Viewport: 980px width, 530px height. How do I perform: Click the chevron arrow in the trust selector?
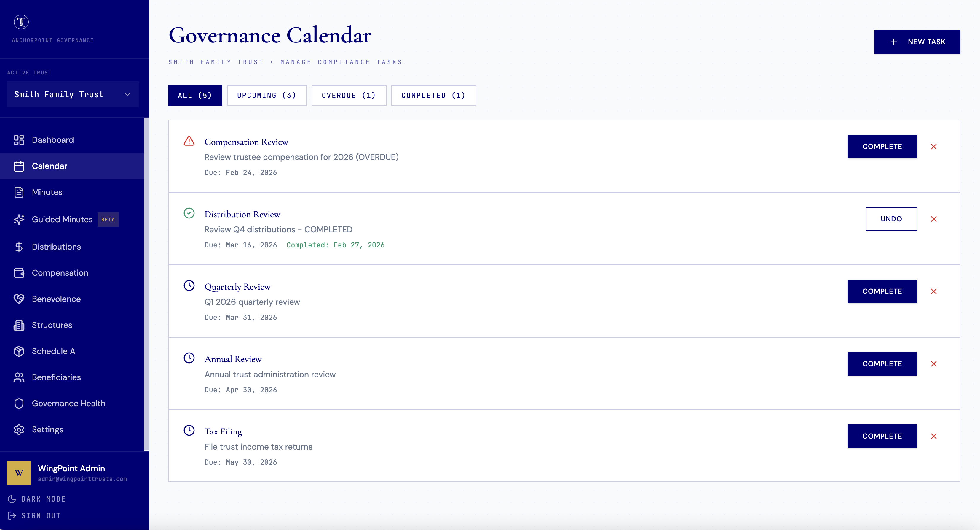tap(127, 94)
